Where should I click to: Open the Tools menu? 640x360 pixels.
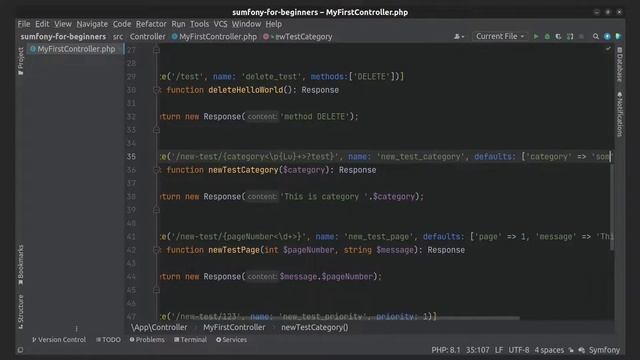pyautogui.click(x=199, y=24)
